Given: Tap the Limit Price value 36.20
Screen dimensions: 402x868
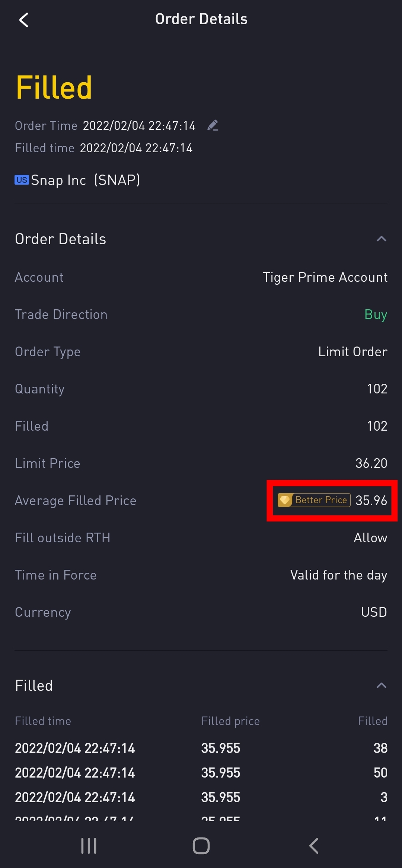Looking at the screenshot, I should (371, 463).
